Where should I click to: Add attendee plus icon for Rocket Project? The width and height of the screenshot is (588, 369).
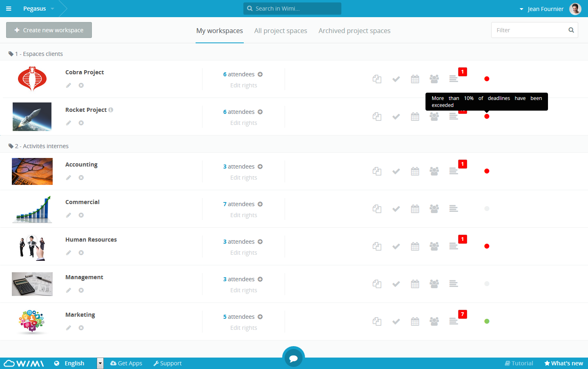(260, 112)
